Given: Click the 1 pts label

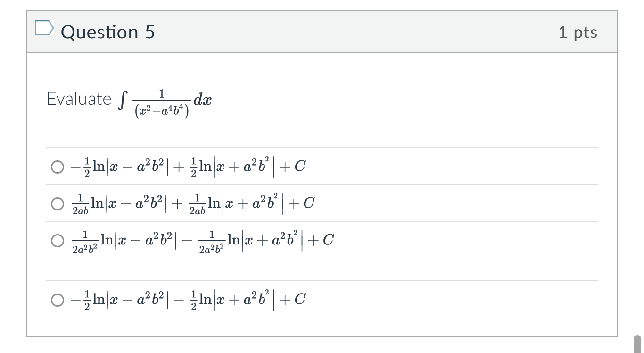Looking at the screenshot, I should (579, 32).
